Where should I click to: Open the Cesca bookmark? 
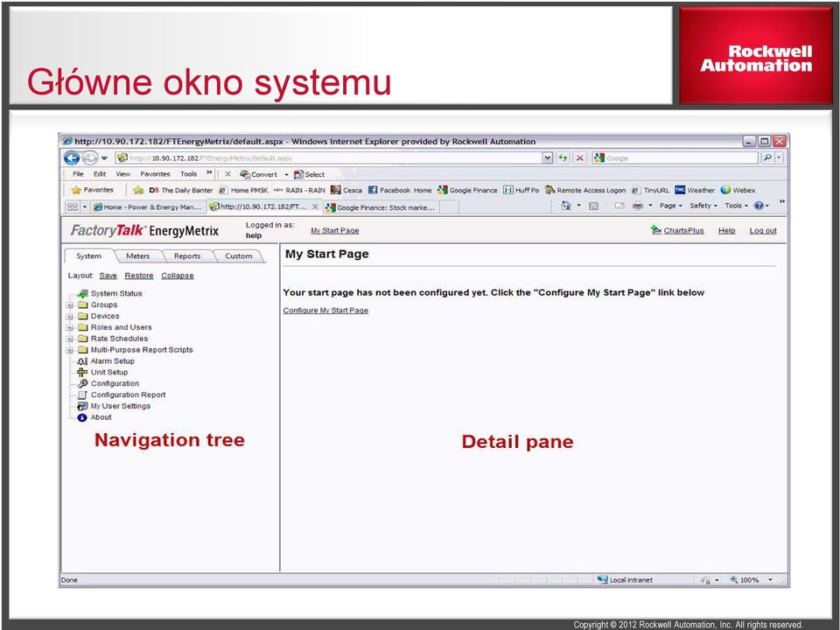346,190
